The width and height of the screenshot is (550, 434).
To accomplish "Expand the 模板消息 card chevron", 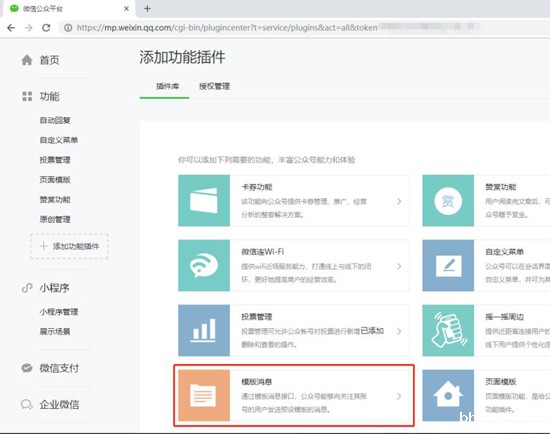I will click(x=399, y=396).
